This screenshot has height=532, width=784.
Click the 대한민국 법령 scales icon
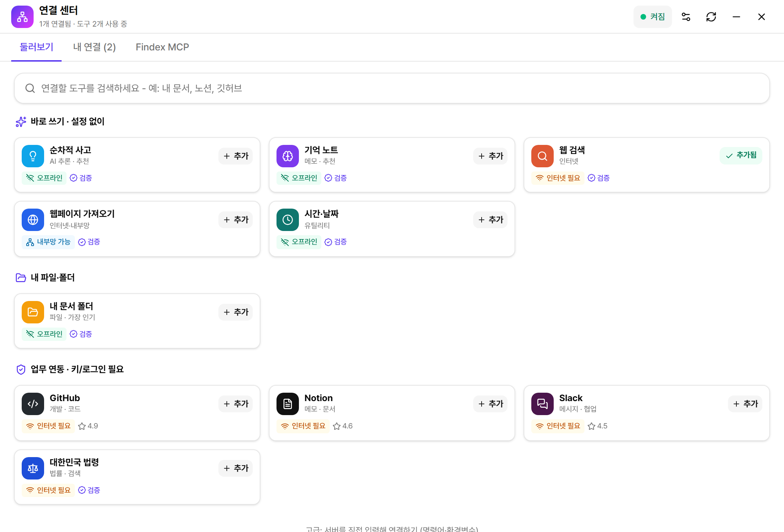33,468
